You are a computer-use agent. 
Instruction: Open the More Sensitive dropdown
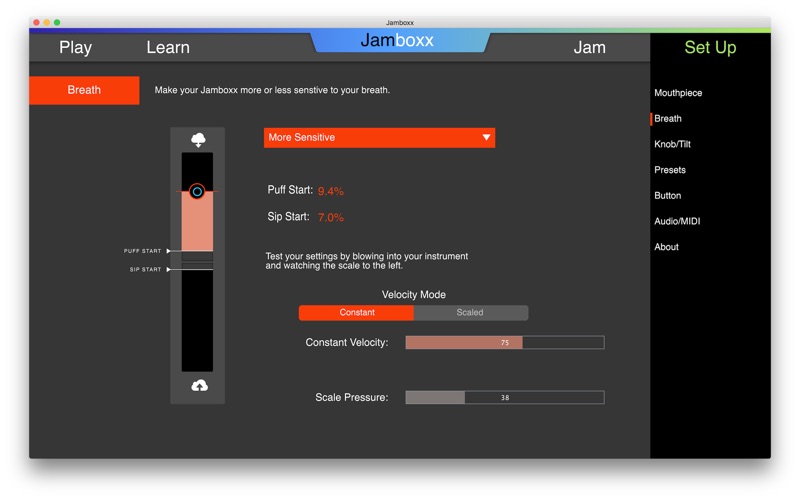click(x=379, y=138)
